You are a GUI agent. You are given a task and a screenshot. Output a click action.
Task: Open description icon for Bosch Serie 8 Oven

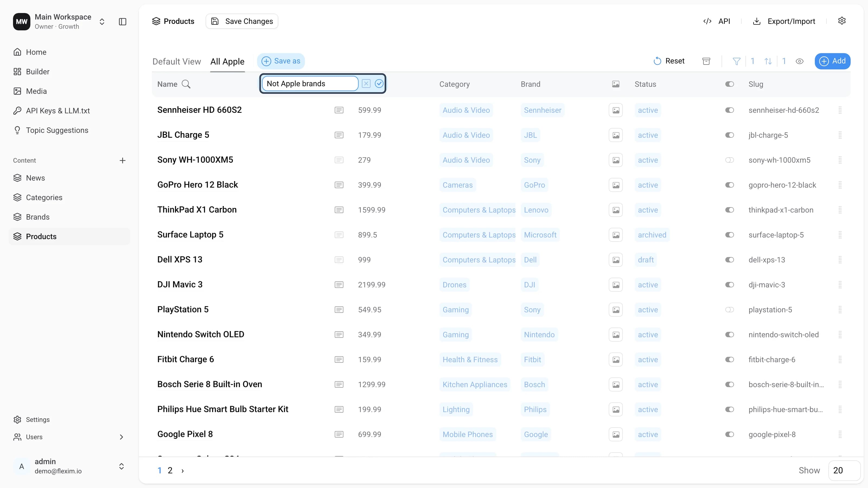click(339, 384)
